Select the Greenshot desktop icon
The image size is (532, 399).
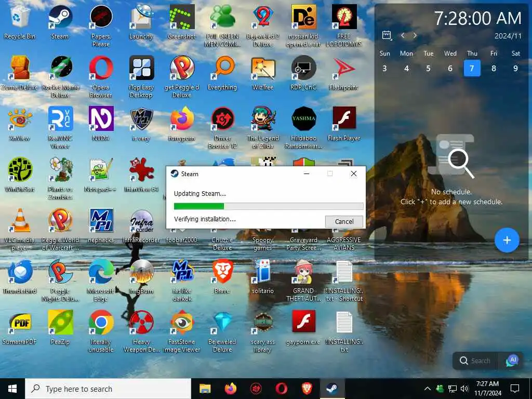tap(181, 17)
